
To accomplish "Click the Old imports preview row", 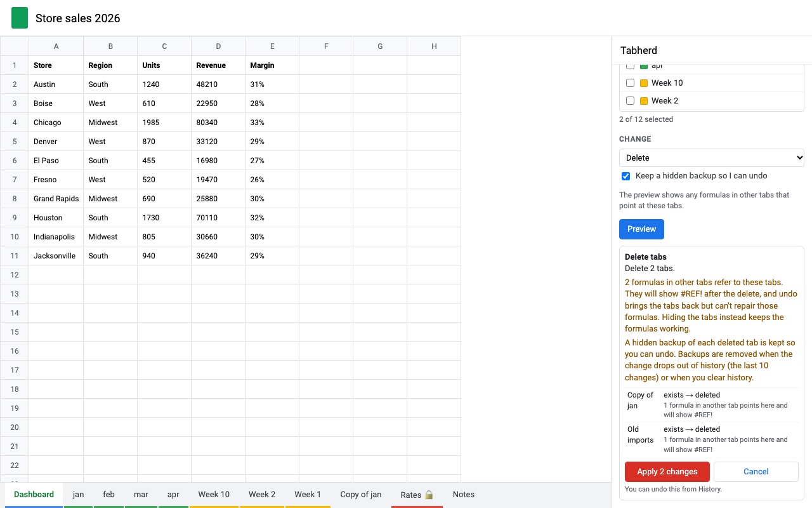I will click(x=711, y=439).
